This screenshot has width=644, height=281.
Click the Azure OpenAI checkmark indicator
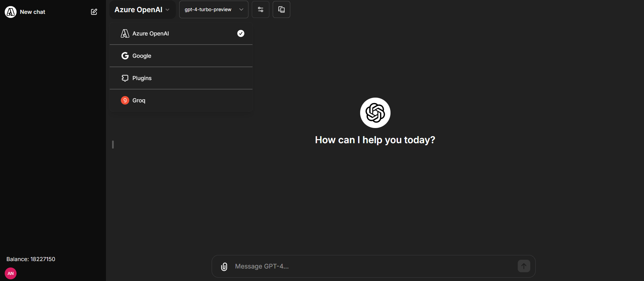[241, 33]
